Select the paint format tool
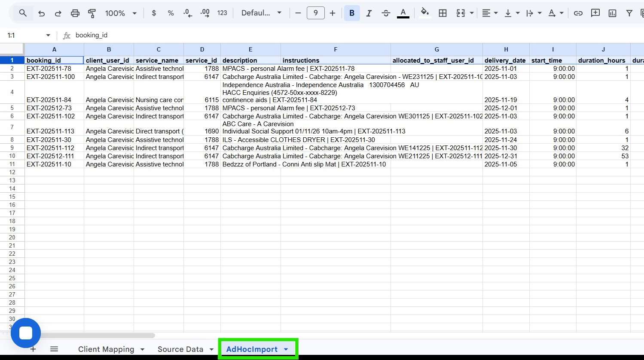644x360 pixels. pos(92,13)
